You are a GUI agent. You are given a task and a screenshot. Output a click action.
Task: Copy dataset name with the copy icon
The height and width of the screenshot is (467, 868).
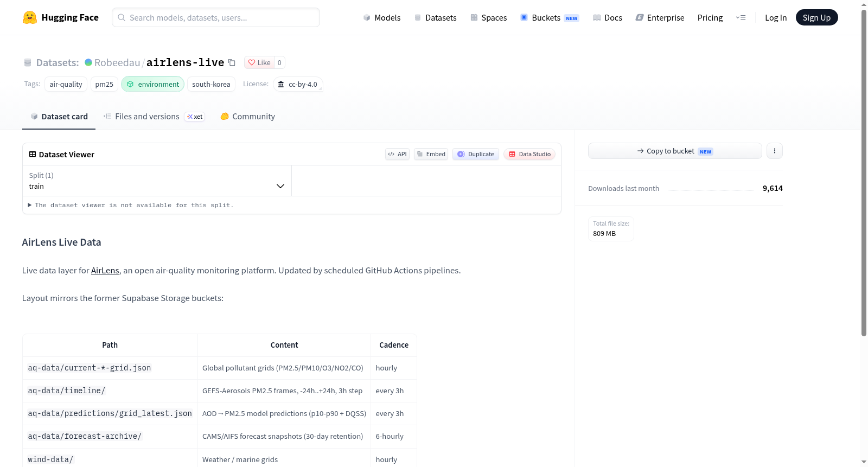tap(232, 62)
